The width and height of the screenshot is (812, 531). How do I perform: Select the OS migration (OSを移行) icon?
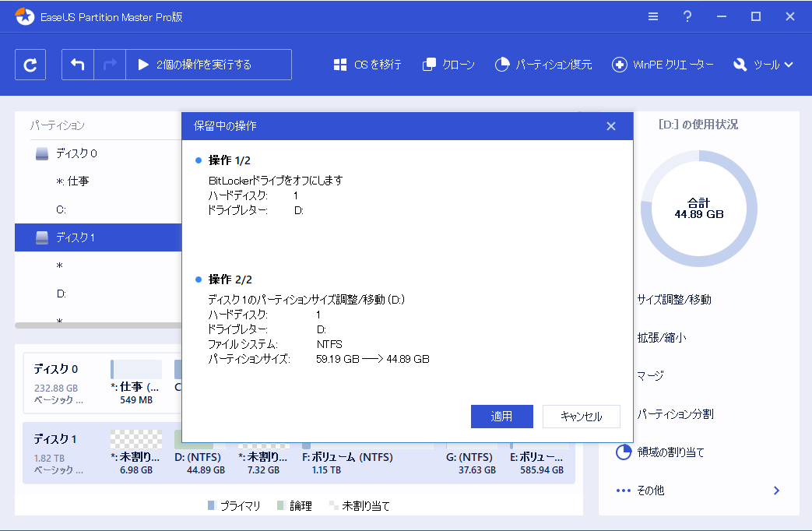pyautogui.click(x=367, y=65)
